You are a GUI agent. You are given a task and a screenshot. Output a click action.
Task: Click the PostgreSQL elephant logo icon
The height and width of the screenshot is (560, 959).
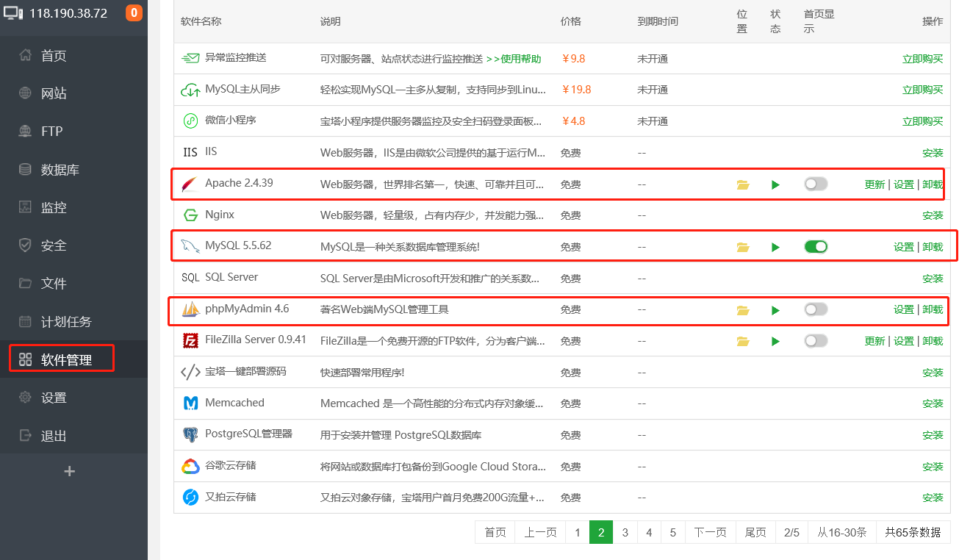(x=190, y=435)
